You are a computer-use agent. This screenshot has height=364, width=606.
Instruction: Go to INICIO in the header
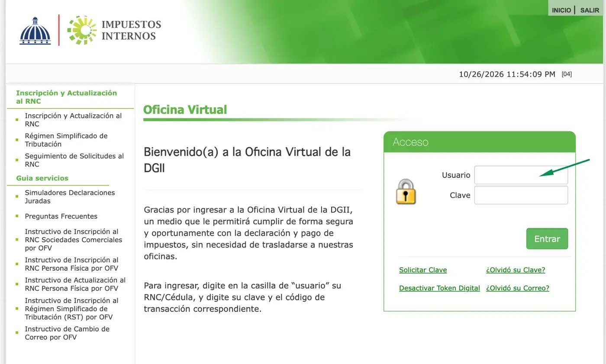click(x=561, y=10)
